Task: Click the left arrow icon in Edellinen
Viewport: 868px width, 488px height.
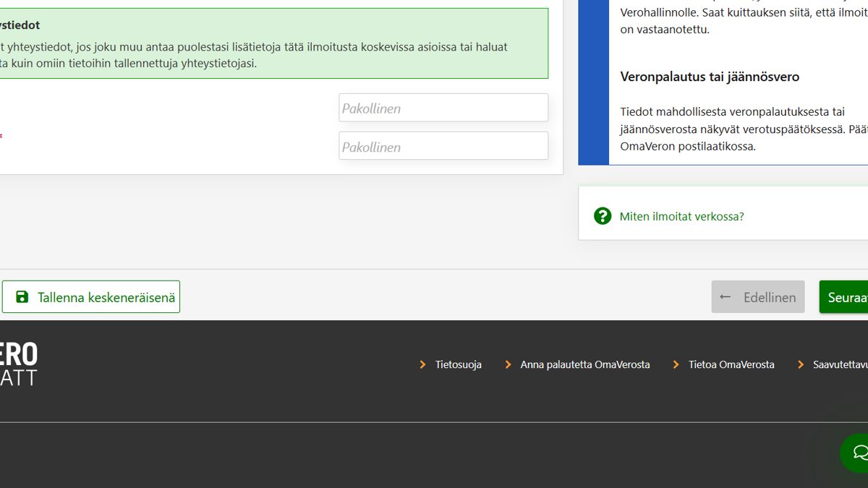Action: click(726, 297)
